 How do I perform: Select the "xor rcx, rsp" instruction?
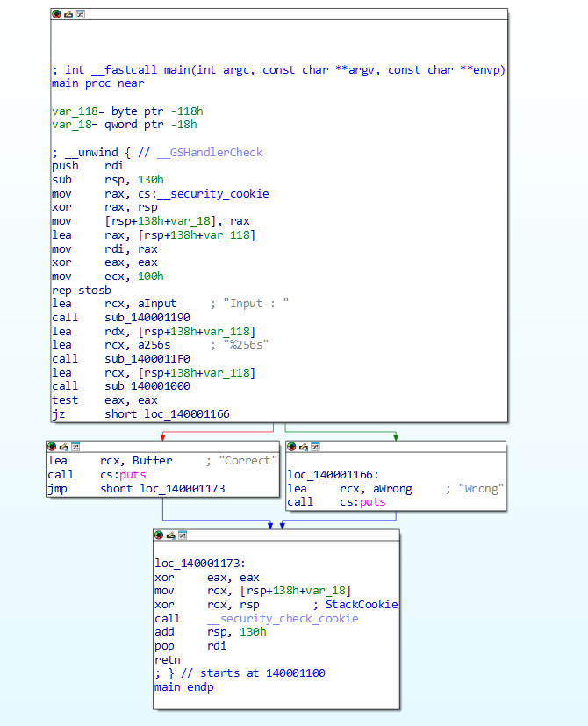pyautogui.click(x=207, y=605)
